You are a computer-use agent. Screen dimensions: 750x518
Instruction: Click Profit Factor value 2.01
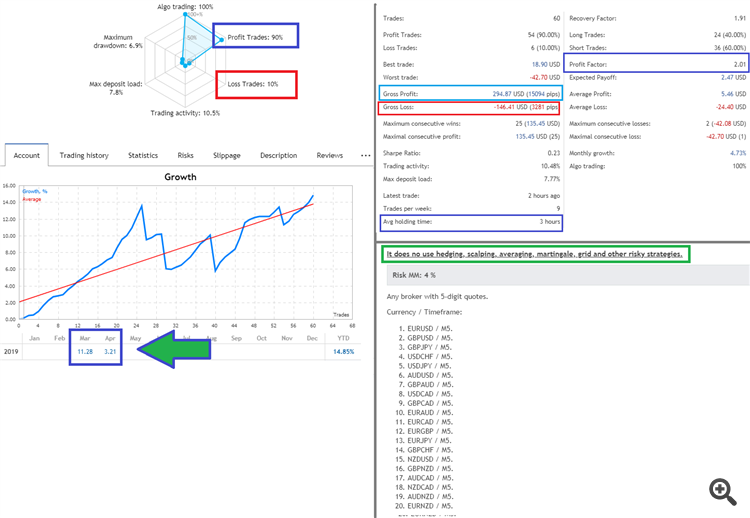tap(740, 65)
